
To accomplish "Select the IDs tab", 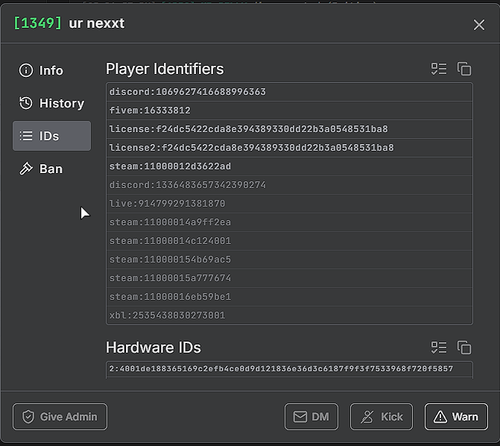I will coord(52,136).
